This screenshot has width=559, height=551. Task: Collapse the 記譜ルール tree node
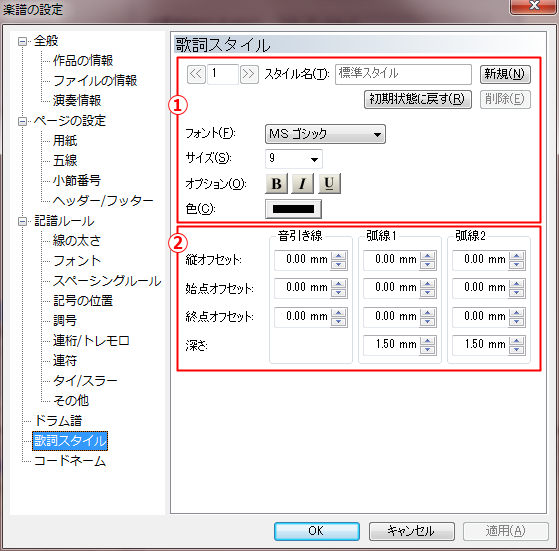click(22, 222)
